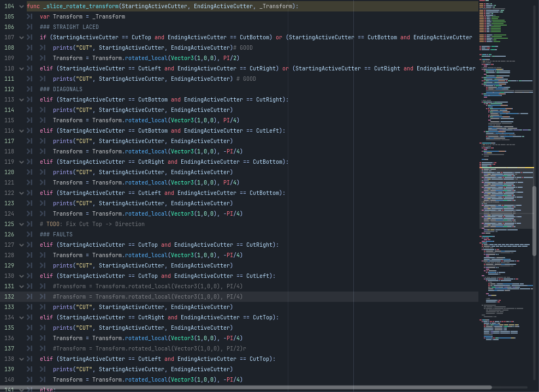Screen dimensions: 539x392
Task: Click the '### DIAGONALS' comment
Action: click(x=61, y=89)
